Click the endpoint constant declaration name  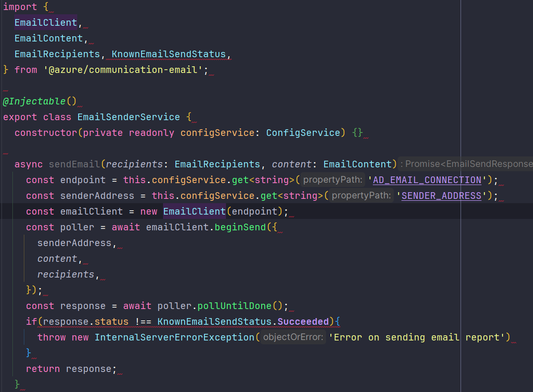(83, 180)
